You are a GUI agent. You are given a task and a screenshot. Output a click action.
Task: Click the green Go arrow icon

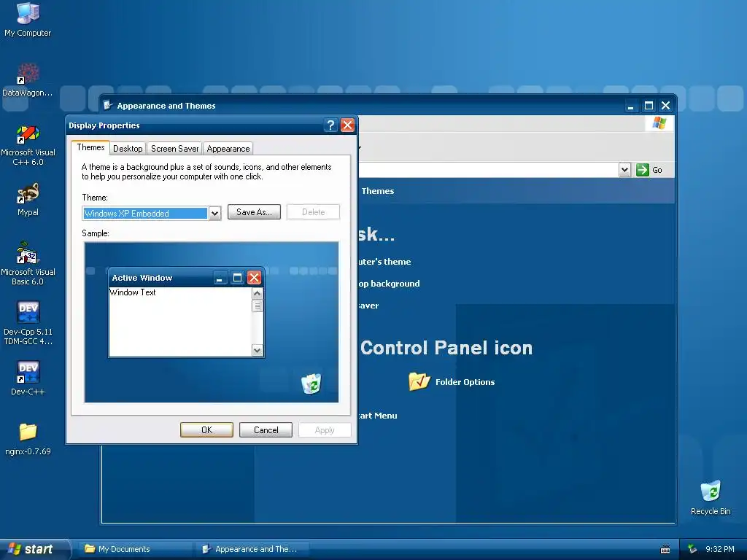(x=643, y=169)
